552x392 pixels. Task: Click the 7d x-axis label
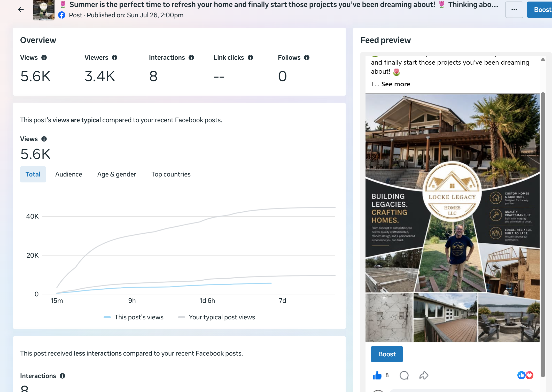pyautogui.click(x=282, y=301)
